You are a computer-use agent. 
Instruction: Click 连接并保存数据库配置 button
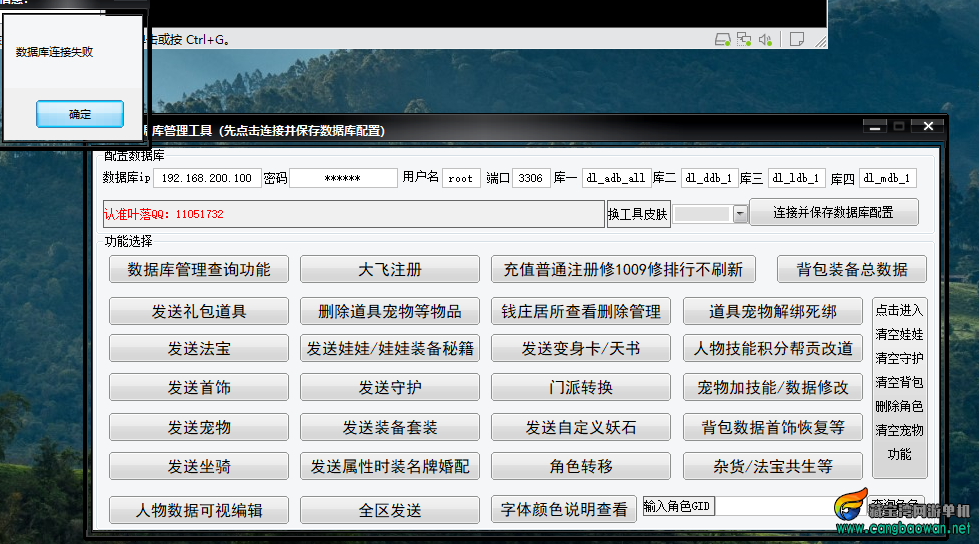834,212
